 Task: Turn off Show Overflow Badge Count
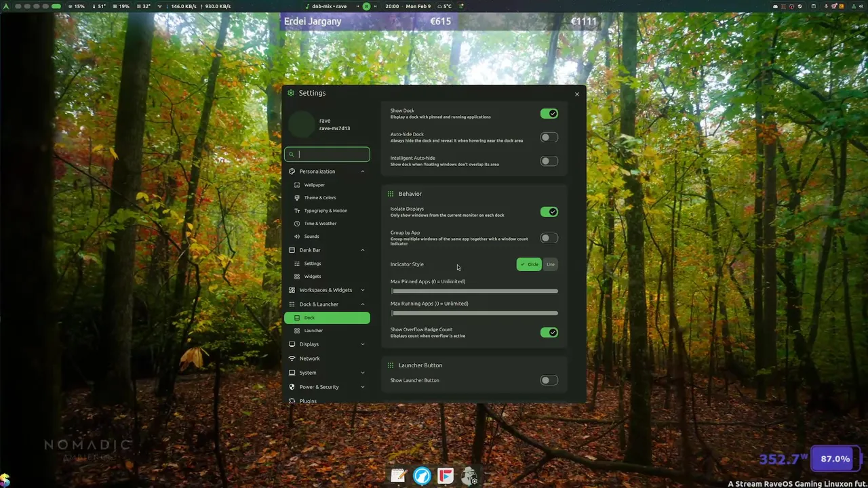pos(549,333)
